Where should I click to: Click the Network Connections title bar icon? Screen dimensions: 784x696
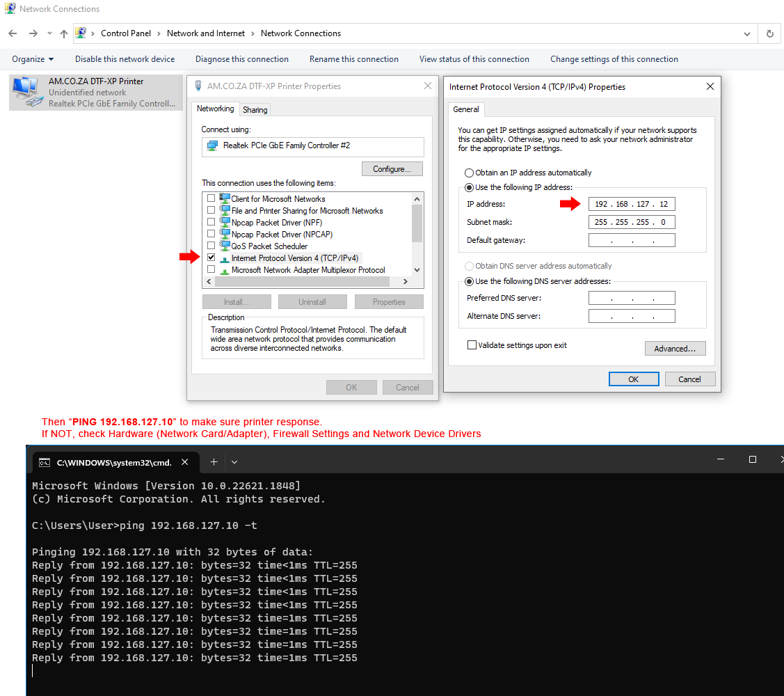click(10, 9)
